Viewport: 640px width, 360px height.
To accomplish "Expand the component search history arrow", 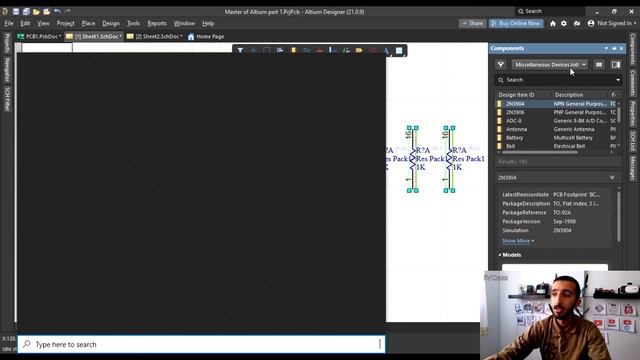I will (618, 80).
